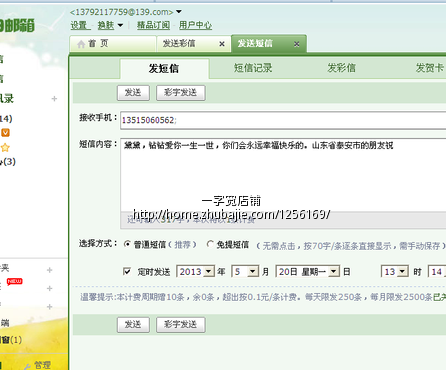The width and height of the screenshot is (446, 370).
Task: Click the home icon on 首页 tab
Action: click(81, 44)
